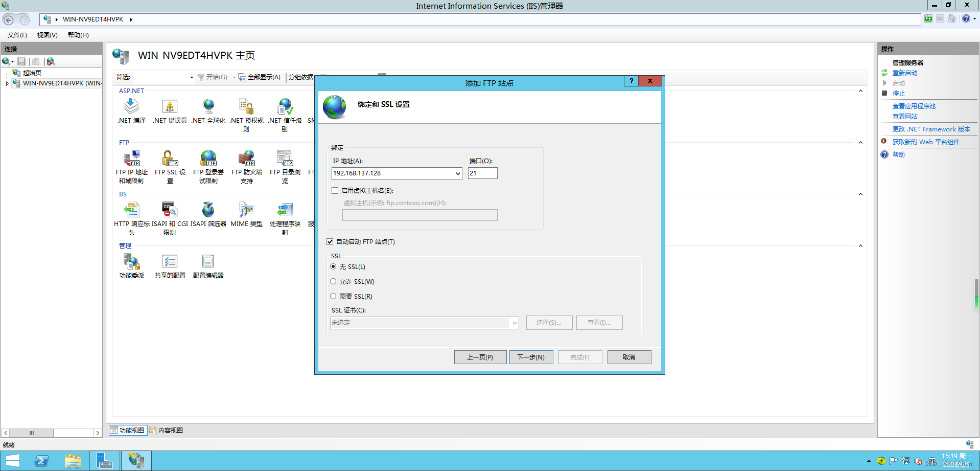This screenshot has width=980, height=471.
Task: Open 帮助(H) menu
Action: pos(78,35)
